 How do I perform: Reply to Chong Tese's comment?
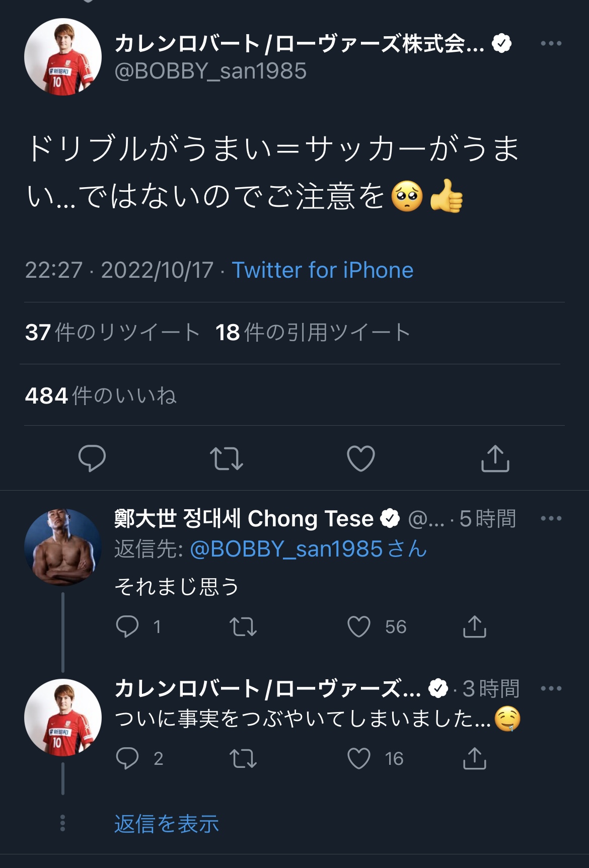click(127, 627)
